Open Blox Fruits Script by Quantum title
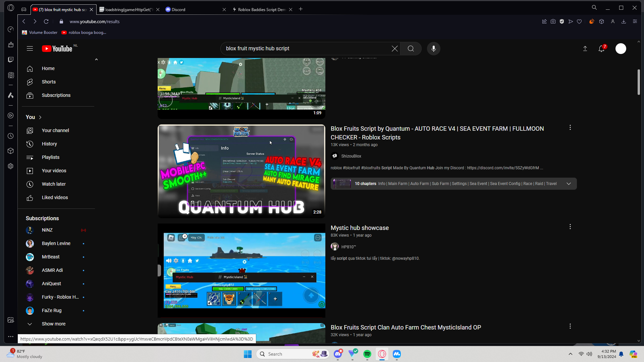The height and width of the screenshot is (362, 644). pos(437,133)
